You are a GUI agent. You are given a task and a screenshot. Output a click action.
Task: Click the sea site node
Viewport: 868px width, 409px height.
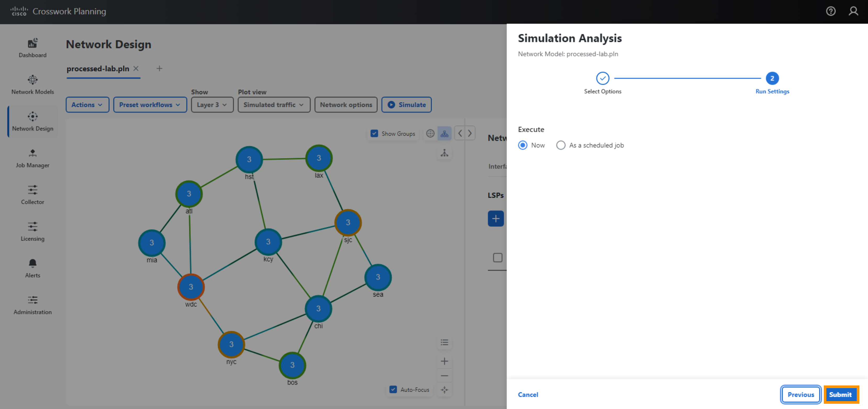378,277
